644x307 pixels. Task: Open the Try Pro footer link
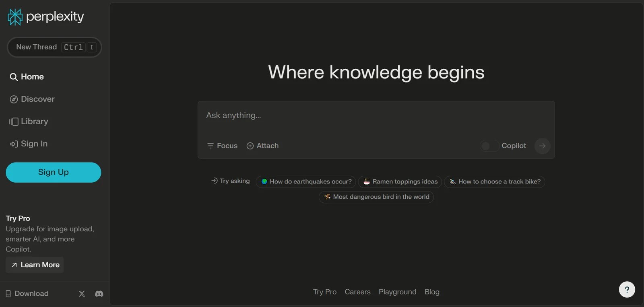325,292
